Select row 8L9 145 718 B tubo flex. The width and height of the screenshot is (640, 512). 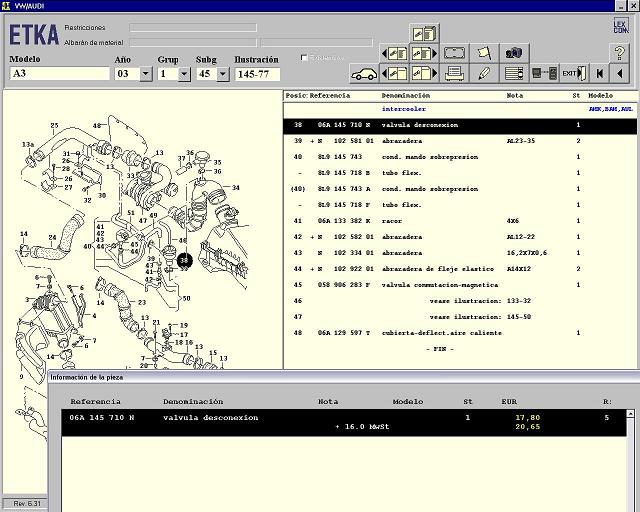pyautogui.click(x=460, y=173)
